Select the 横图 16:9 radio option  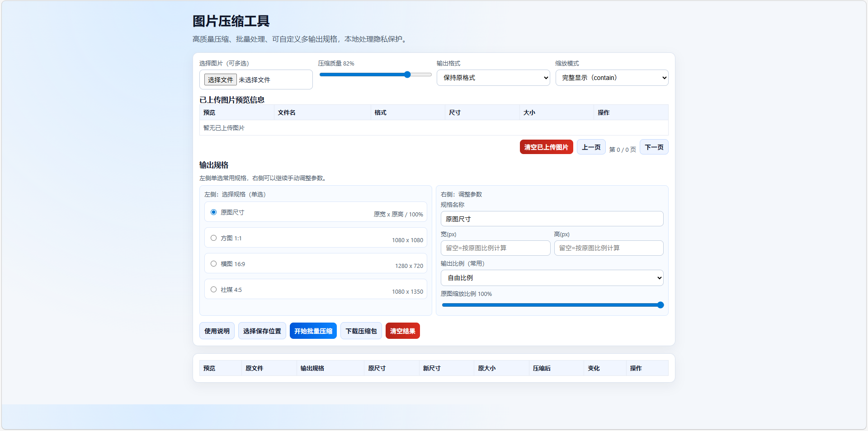[x=213, y=263]
